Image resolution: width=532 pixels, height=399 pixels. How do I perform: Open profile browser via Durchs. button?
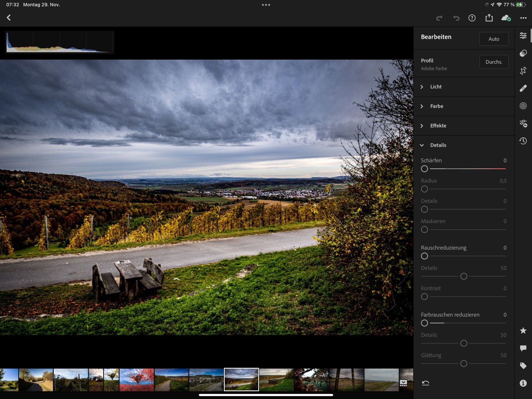tap(493, 62)
